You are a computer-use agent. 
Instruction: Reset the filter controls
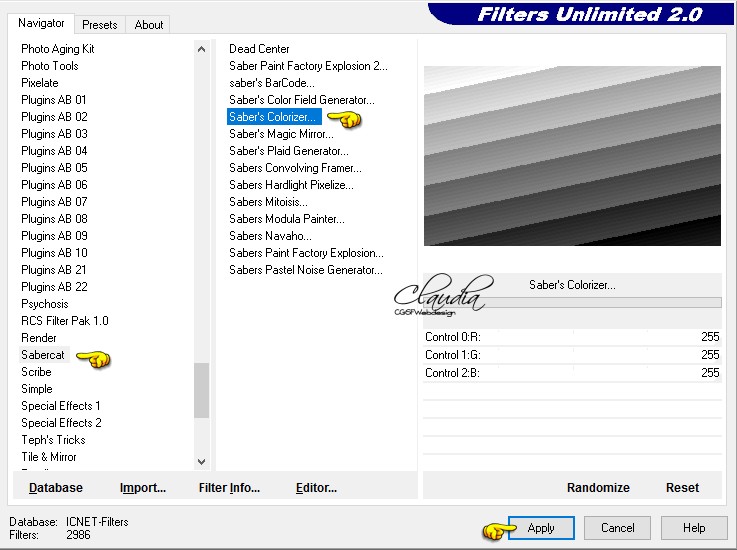coord(682,488)
